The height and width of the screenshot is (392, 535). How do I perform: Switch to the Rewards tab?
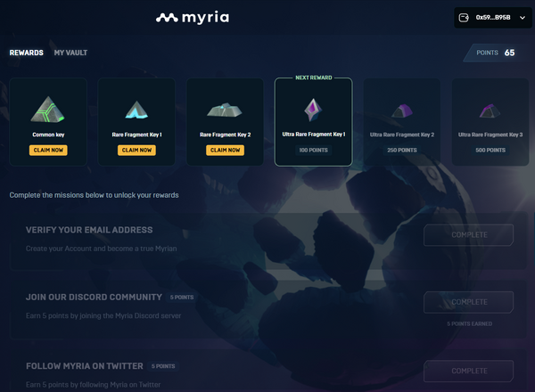(x=27, y=53)
